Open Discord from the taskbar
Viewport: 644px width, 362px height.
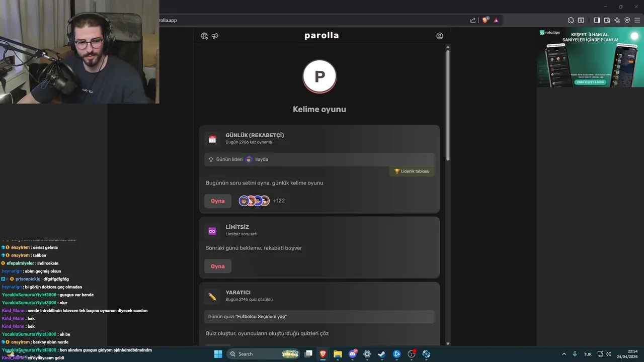(x=353, y=354)
